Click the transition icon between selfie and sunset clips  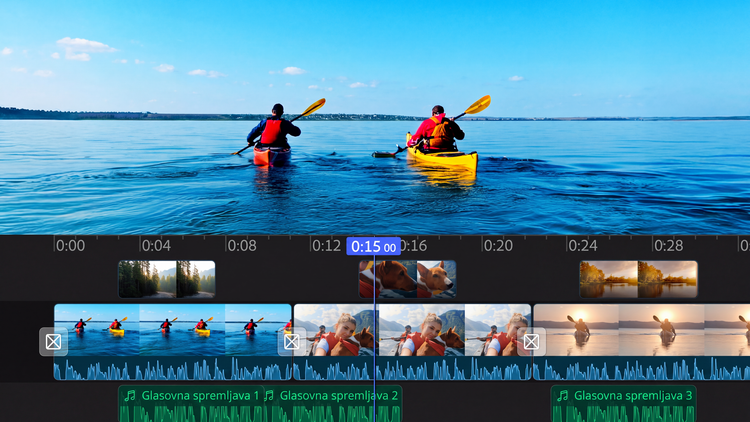click(531, 342)
